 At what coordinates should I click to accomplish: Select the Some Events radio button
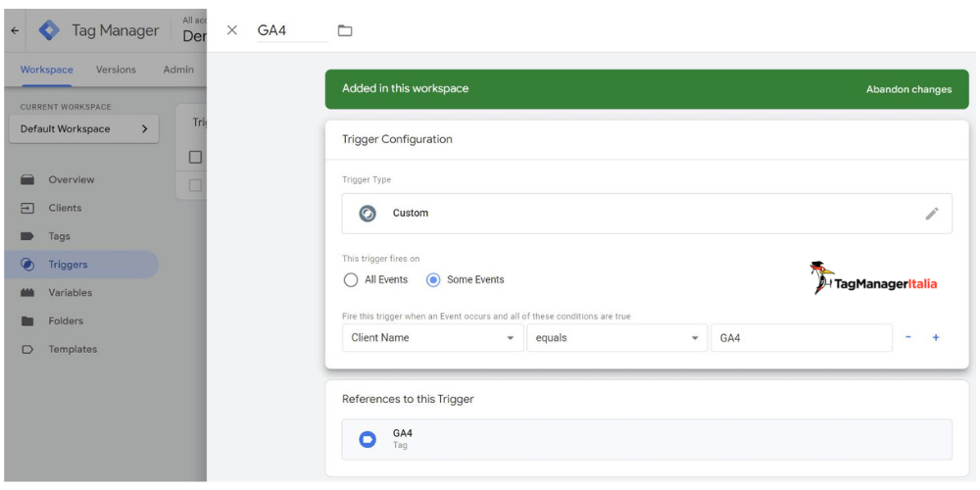(x=433, y=279)
